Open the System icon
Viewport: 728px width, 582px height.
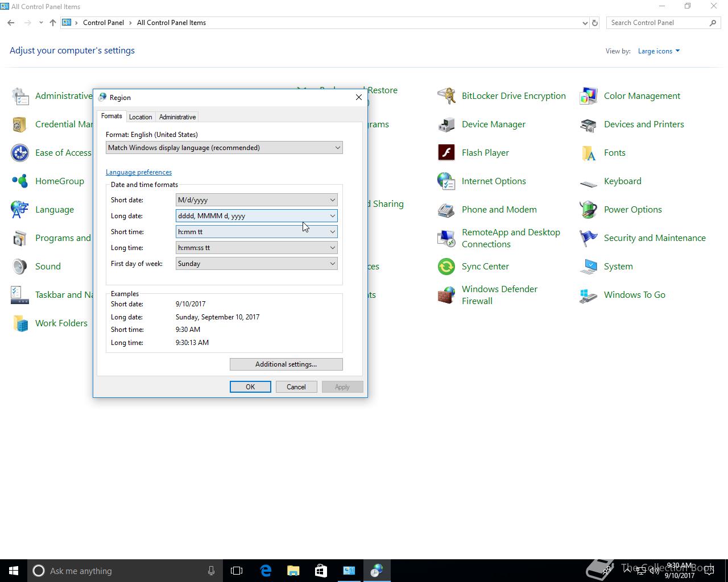point(589,267)
